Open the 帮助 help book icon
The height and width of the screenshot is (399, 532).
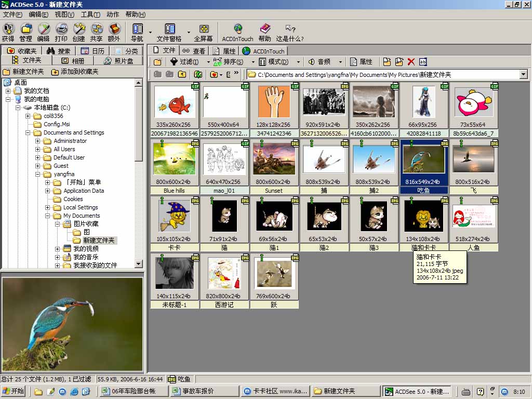265,32
